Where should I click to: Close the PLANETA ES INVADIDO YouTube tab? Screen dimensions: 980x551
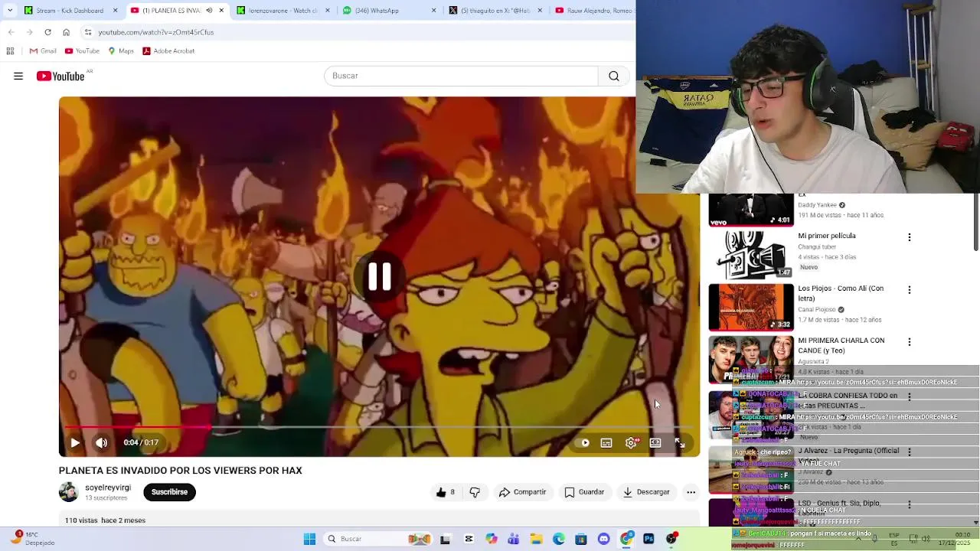pyautogui.click(x=221, y=11)
